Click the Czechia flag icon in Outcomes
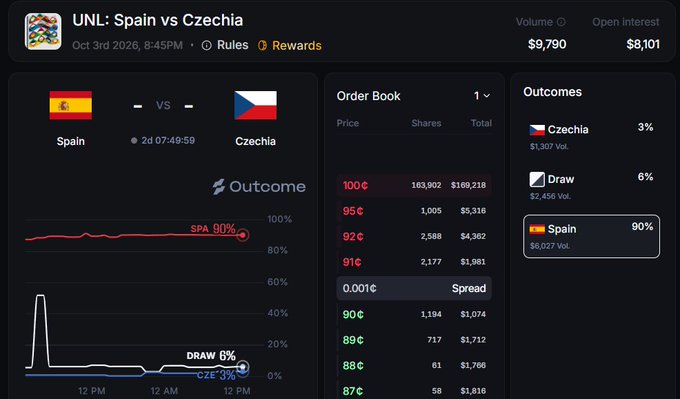 click(537, 130)
